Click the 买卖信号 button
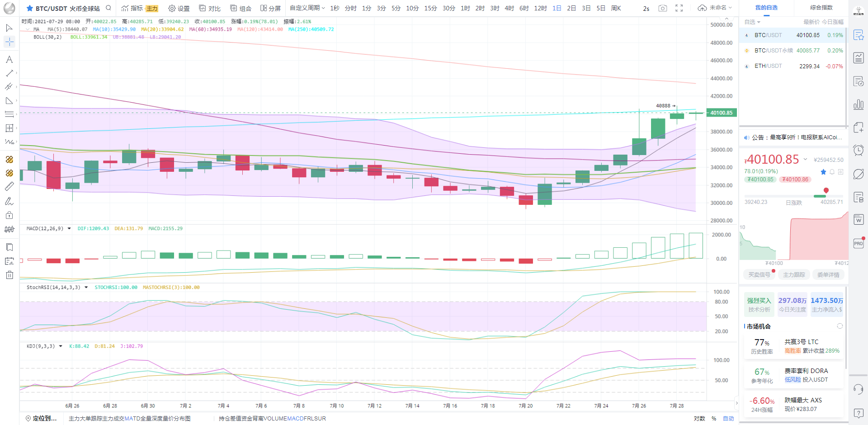The image size is (868, 425). pyautogui.click(x=759, y=274)
